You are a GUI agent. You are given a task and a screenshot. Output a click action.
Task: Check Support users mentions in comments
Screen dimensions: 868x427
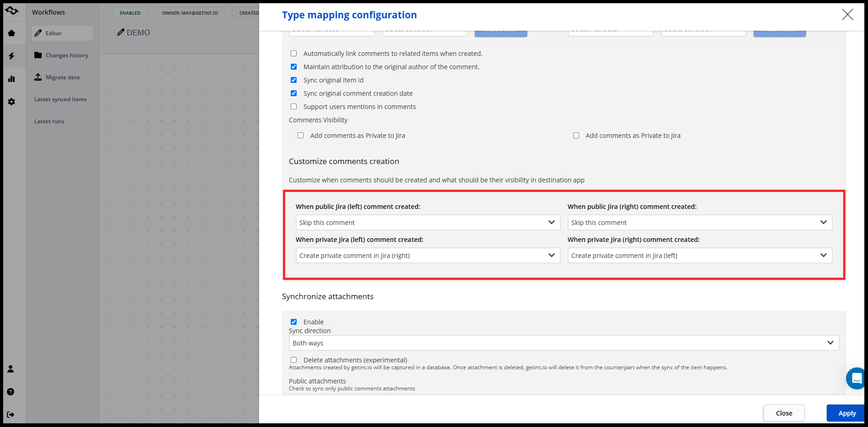(x=294, y=107)
